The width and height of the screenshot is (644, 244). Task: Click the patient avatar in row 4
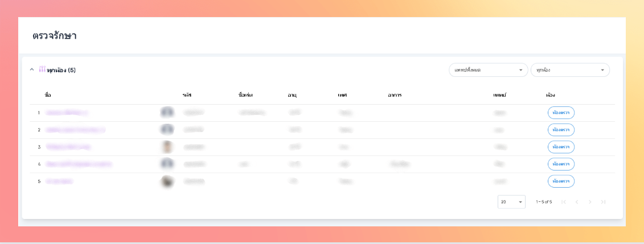[167, 164]
